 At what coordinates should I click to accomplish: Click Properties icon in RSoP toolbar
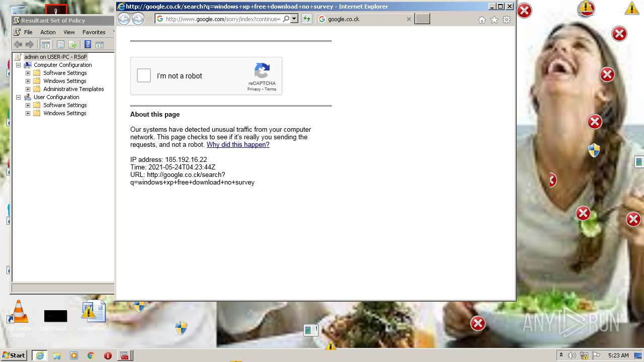(60, 44)
